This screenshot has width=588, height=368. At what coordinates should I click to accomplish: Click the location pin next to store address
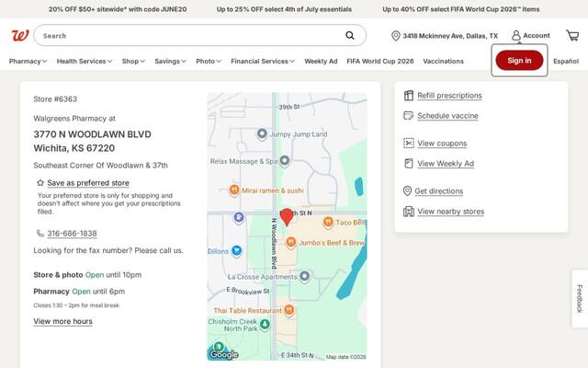coord(395,36)
